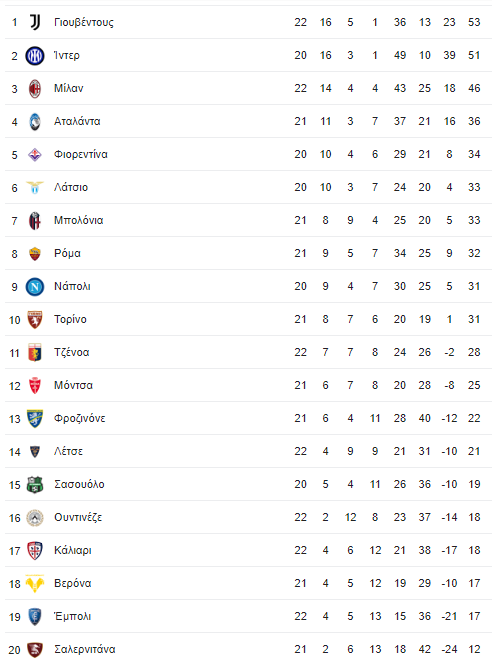Click the Verona yellow crest icon
The image size is (492, 672).
point(35,584)
